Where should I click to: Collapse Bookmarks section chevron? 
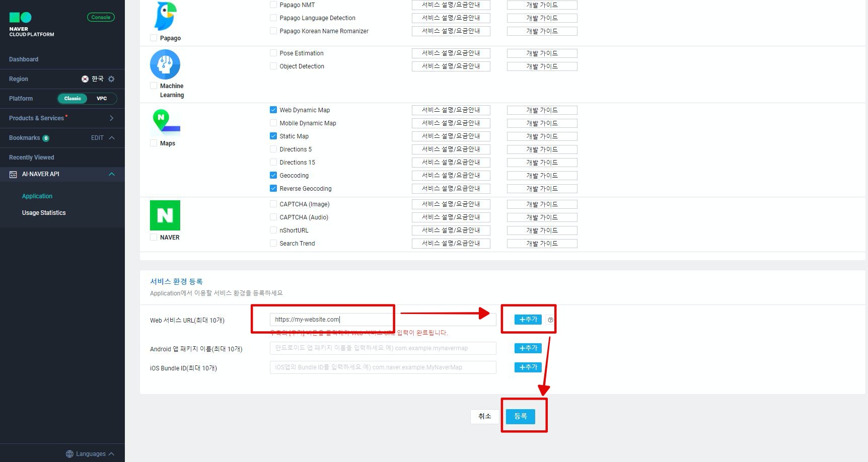point(112,138)
